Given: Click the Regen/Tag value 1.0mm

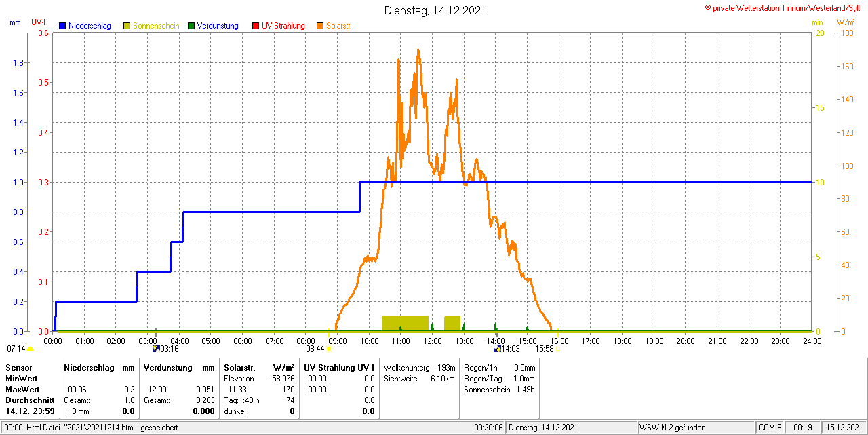Looking at the screenshot, I should (524, 378).
